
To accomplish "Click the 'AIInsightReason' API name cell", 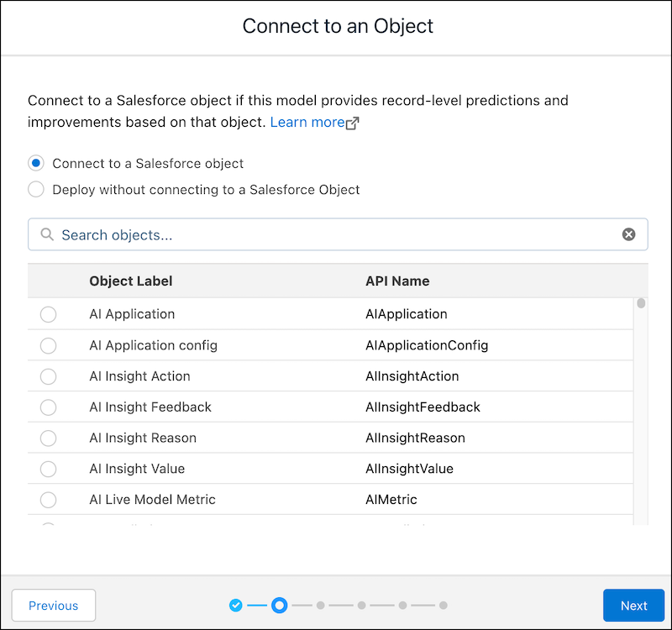I will point(415,438).
